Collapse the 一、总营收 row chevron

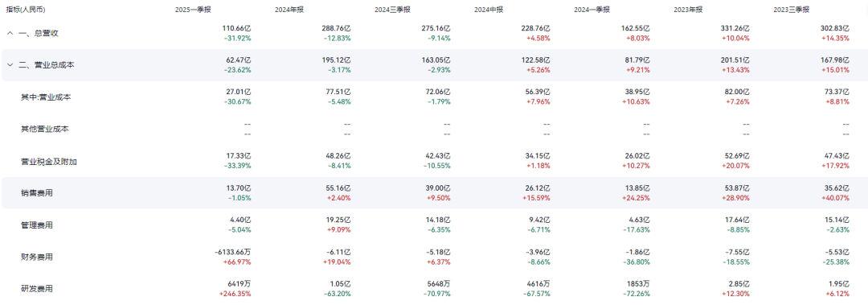(10, 33)
